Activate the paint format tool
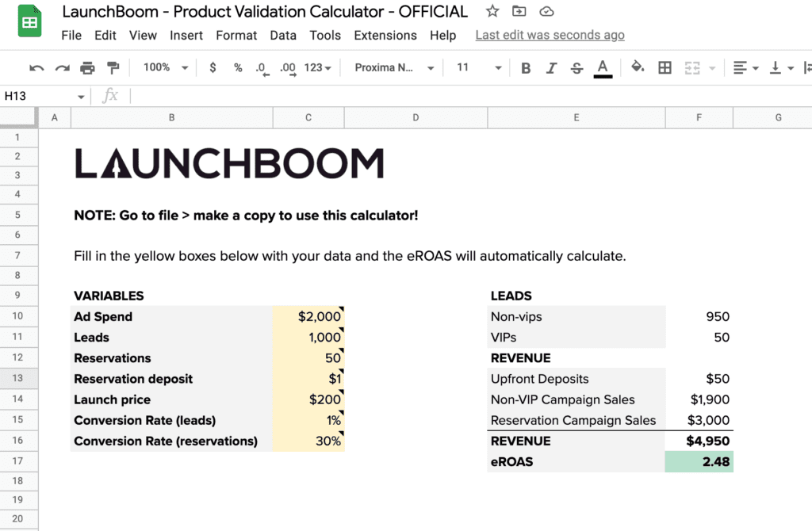The height and width of the screenshot is (531, 812). click(113, 68)
